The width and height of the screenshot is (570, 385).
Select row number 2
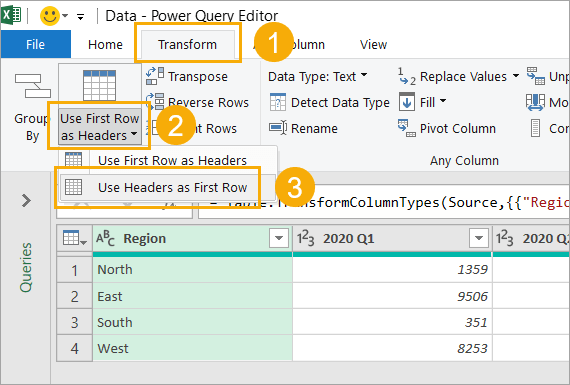74,296
